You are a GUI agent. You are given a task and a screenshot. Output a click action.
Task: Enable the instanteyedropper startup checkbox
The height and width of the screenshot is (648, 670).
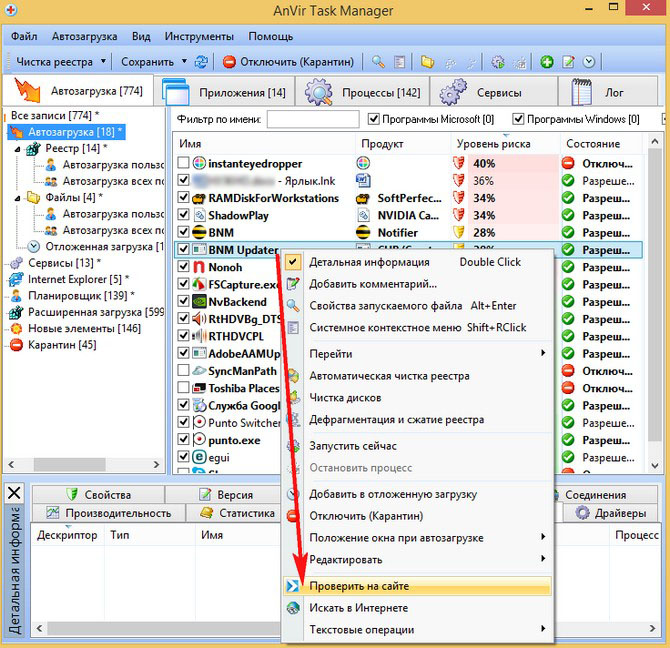tap(183, 163)
